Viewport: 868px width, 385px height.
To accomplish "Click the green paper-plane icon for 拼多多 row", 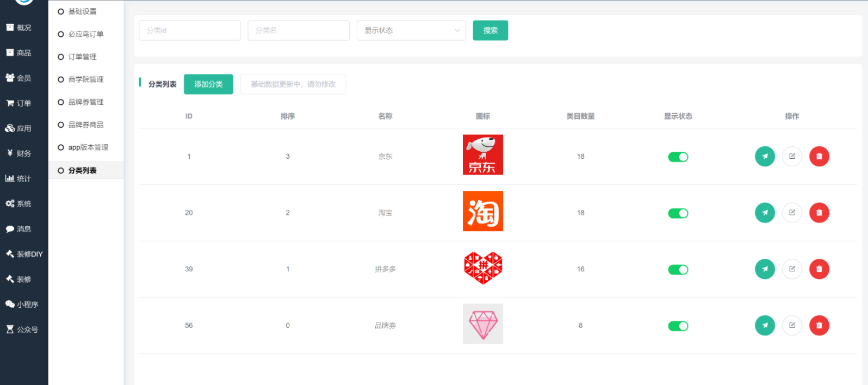I will click(765, 269).
